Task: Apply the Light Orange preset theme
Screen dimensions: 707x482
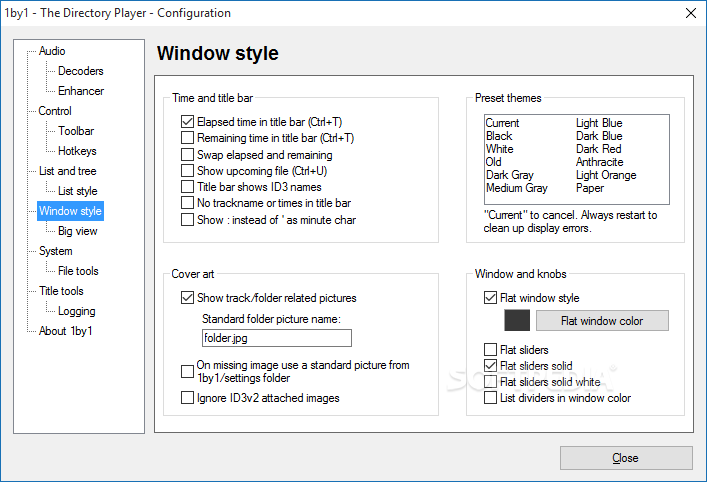Action: coord(606,175)
